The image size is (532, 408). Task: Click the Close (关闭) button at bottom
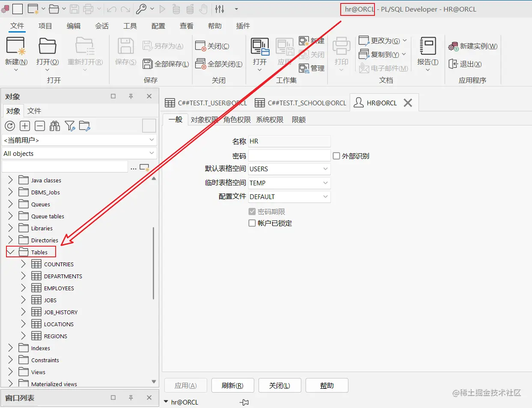tap(280, 385)
